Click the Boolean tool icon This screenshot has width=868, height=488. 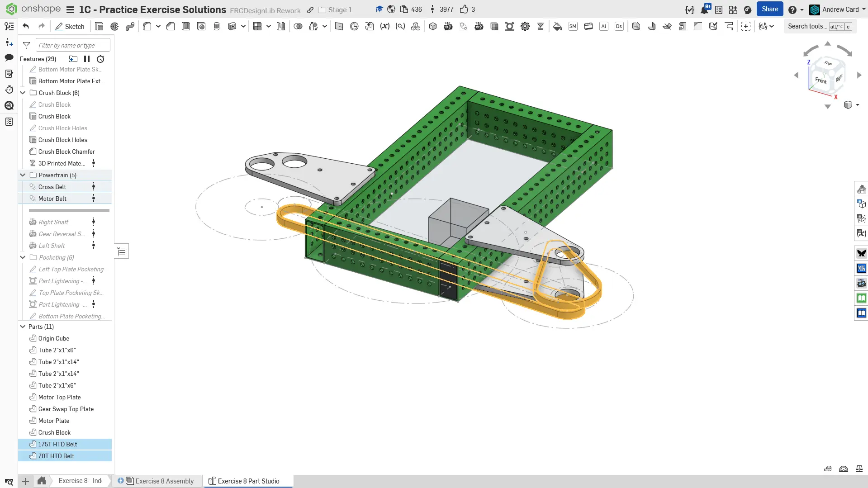[x=298, y=26]
